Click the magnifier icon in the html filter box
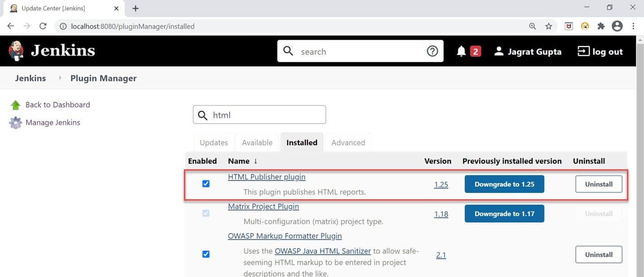The width and height of the screenshot is (644, 277). (203, 115)
